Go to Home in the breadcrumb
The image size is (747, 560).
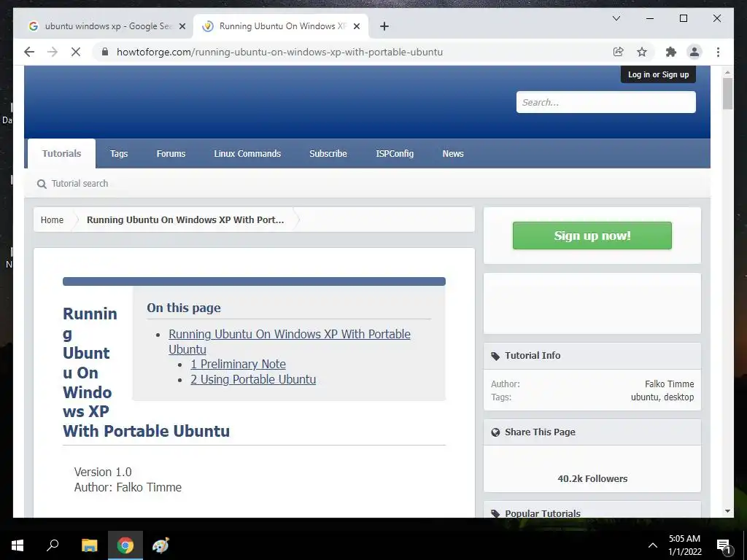coord(52,219)
